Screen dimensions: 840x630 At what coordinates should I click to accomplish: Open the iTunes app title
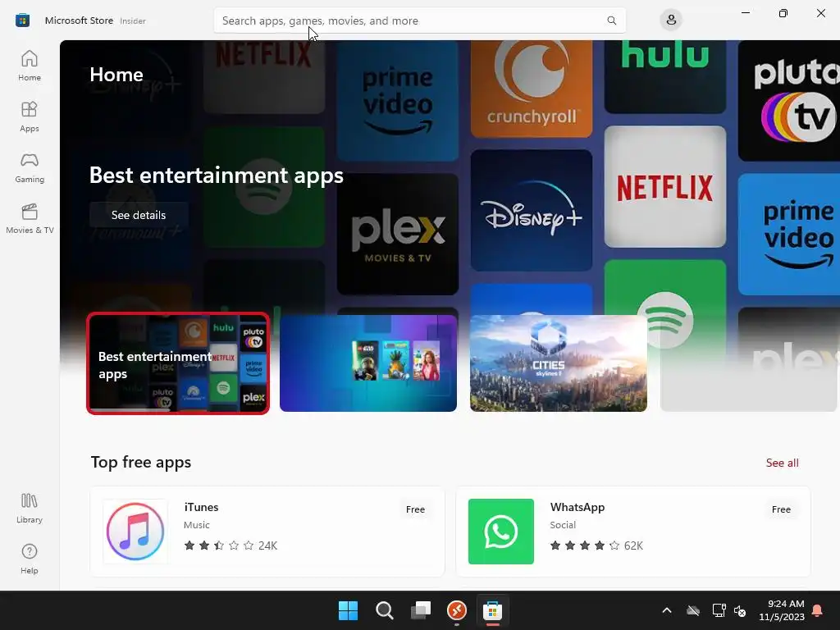coord(202,507)
